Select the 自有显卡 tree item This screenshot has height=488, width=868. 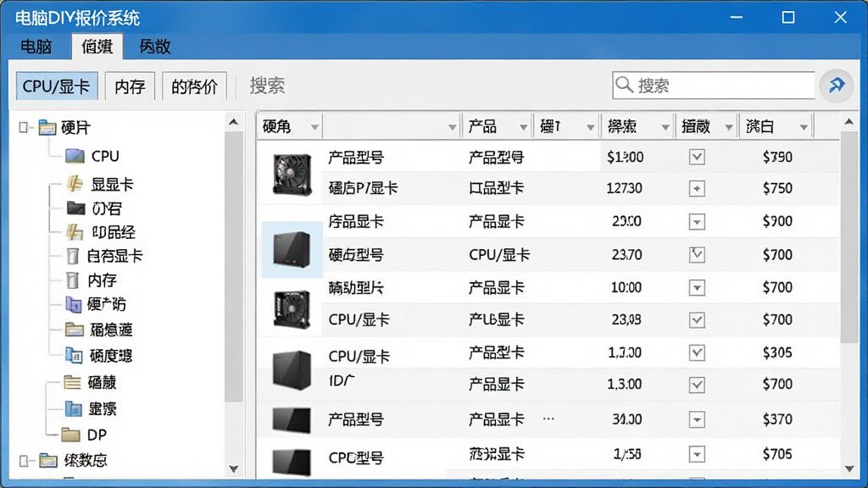(x=114, y=256)
